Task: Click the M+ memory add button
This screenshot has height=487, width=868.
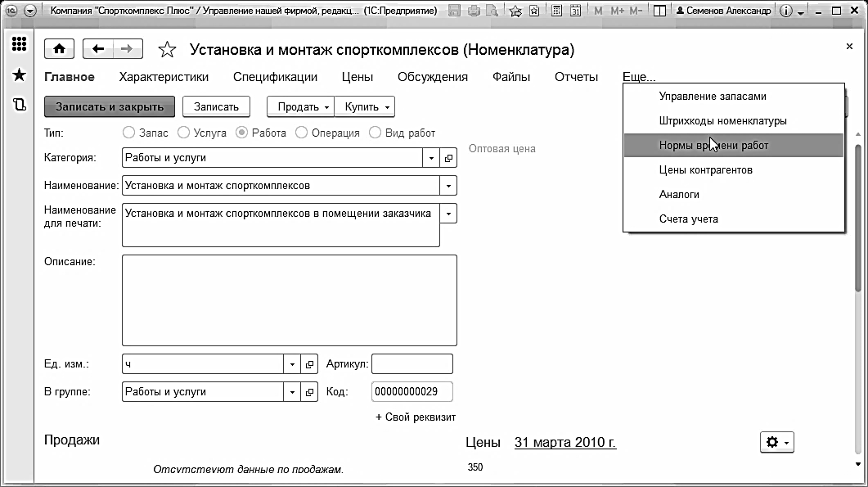Action: 617,11
